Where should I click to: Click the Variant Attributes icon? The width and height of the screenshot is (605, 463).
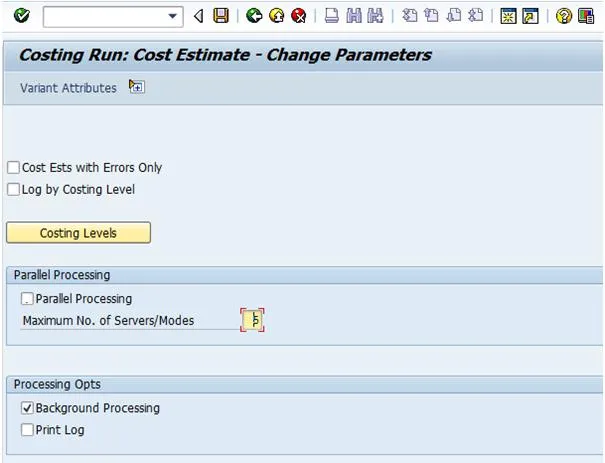[x=137, y=87]
